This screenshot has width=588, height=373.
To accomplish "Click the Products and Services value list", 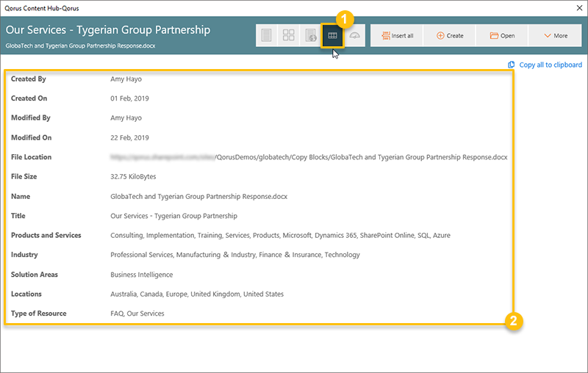I will click(280, 236).
